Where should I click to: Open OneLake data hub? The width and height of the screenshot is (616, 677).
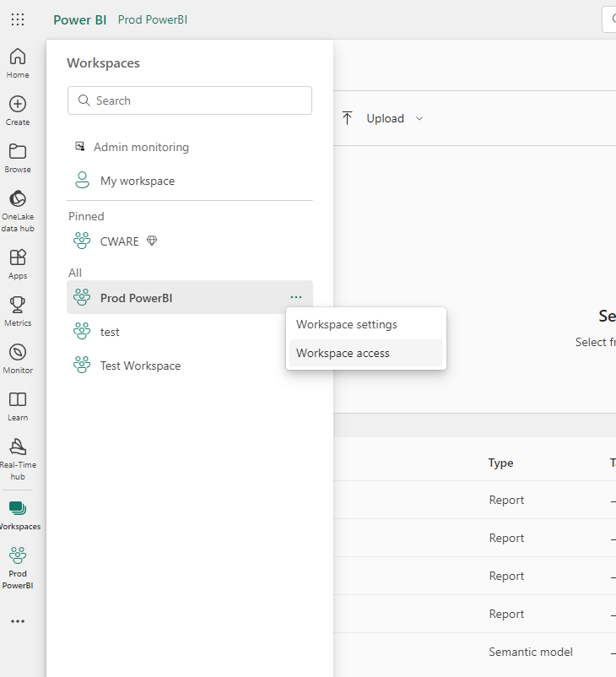(x=18, y=210)
